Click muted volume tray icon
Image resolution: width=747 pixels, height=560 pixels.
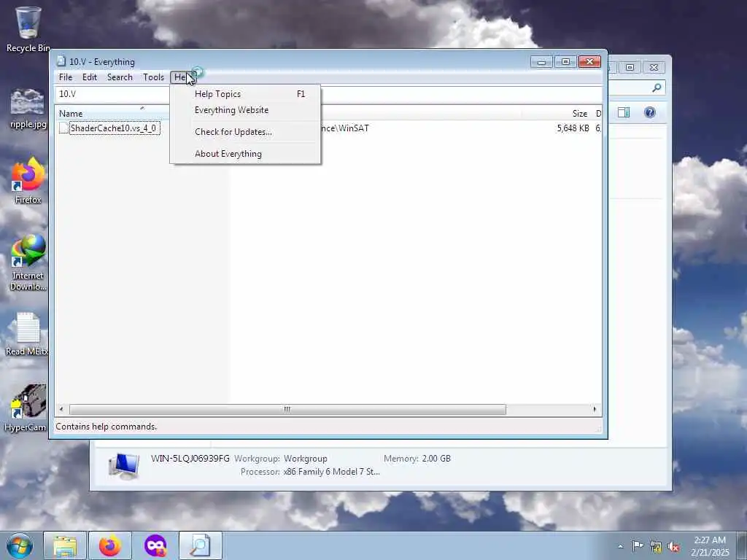coord(673,547)
